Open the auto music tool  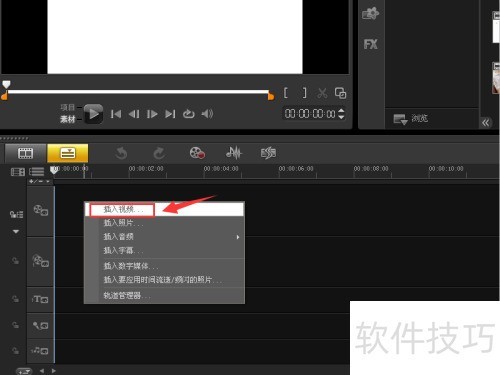(268, 153)
